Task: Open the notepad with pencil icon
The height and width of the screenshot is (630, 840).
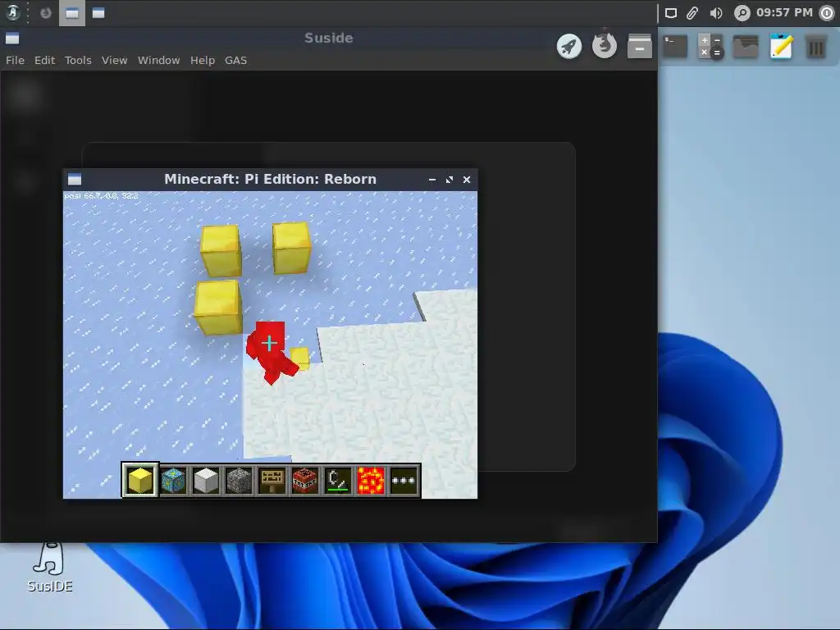Action: point(781,46)
